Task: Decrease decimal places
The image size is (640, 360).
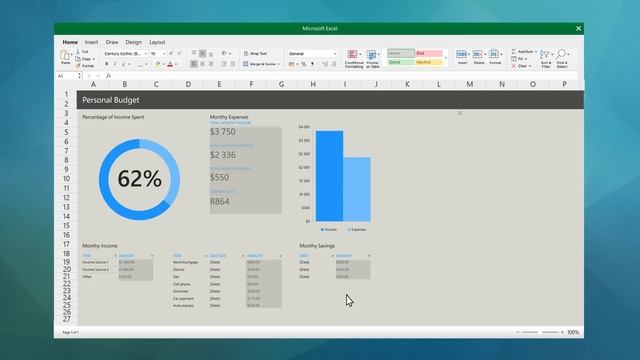Action: [333, 64]
